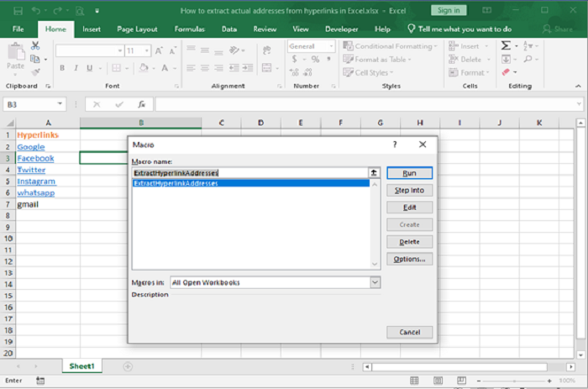588x389 pixels.
Task: Click the Edit button in Macro dialog
Action: 410,208
